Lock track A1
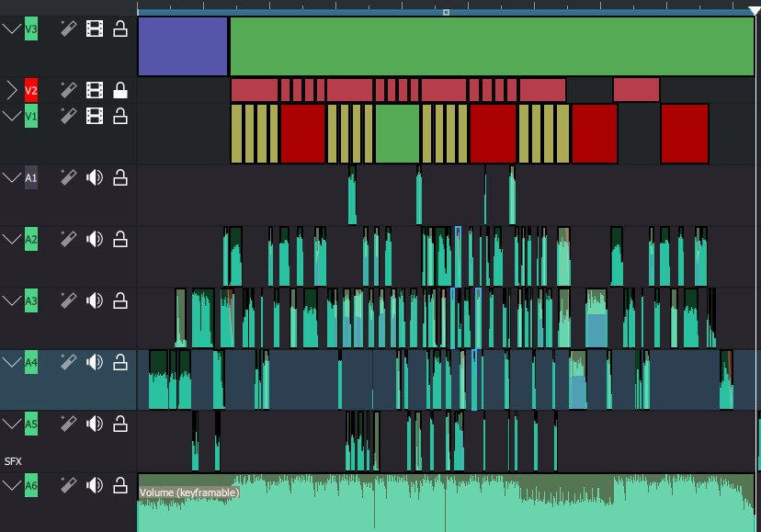 120,177
